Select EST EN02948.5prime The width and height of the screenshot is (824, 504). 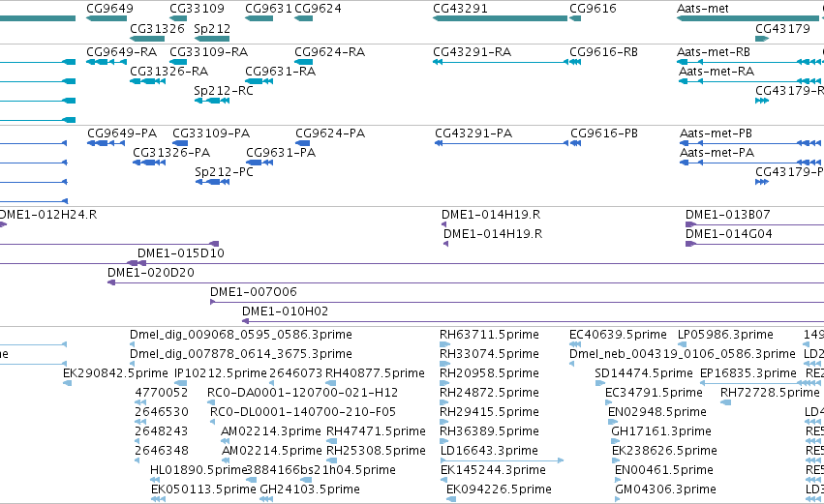(x=656, y=412)
